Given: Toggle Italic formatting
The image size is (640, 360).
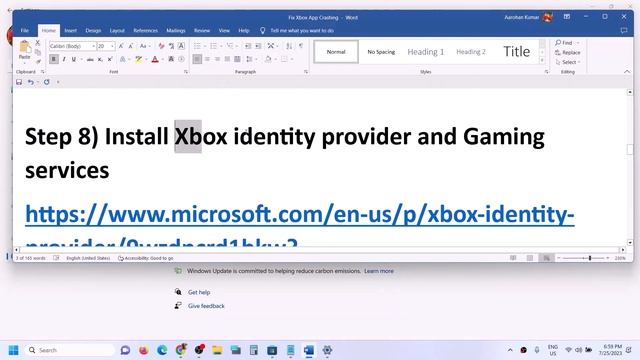Looking at the screenshot, I should click(x=64, y=60).
